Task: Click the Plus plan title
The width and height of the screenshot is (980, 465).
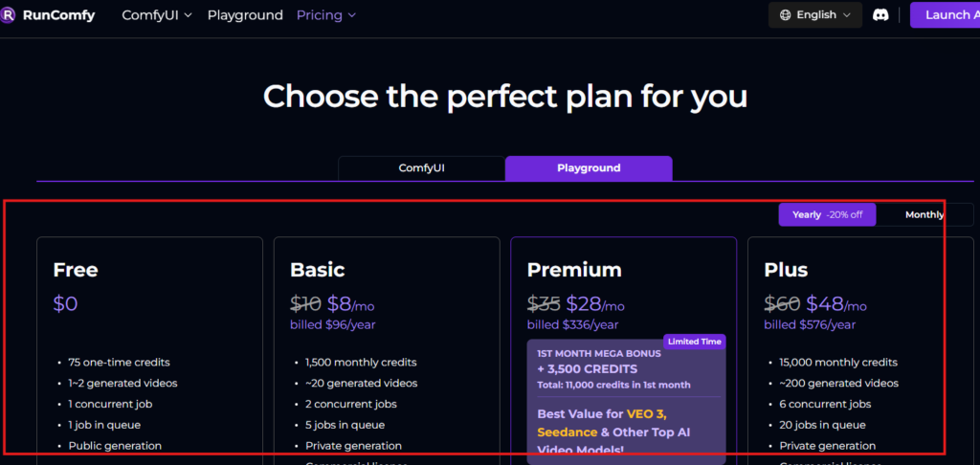Action: pyautogui.click(x=786, y=270)
